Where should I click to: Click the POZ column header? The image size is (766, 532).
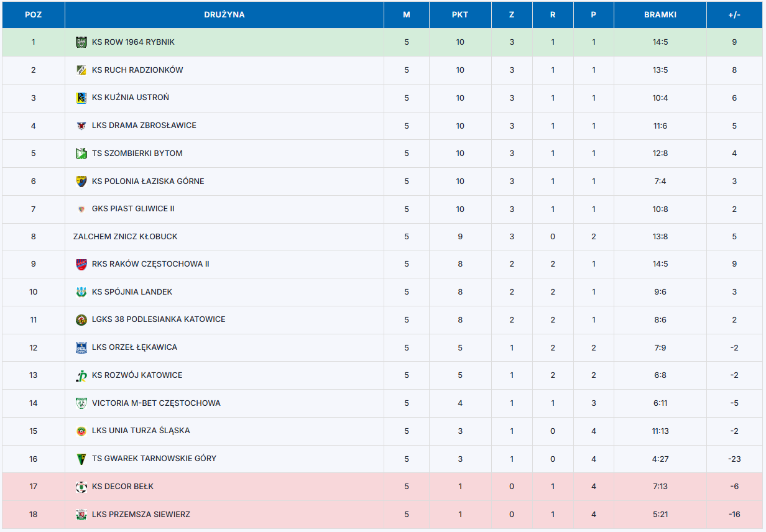click(34, 15)
